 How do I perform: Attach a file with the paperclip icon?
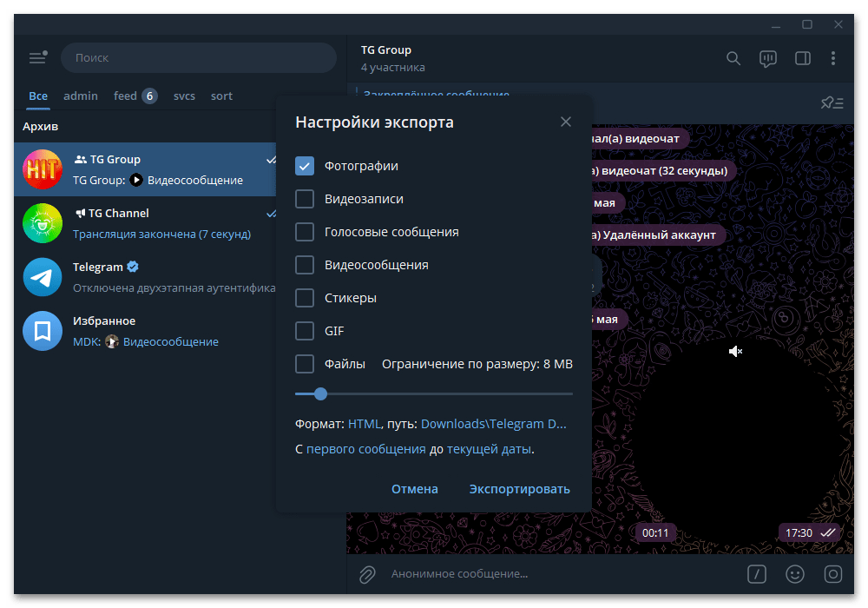367,574
